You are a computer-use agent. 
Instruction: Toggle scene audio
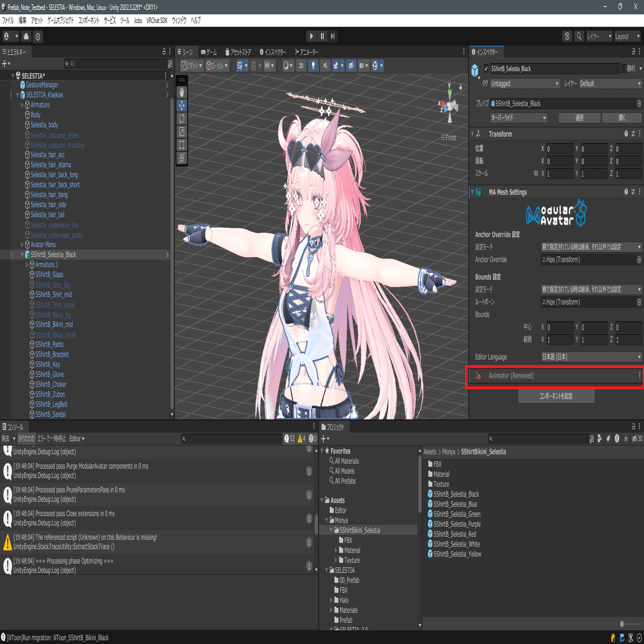[x=325, y=66]
